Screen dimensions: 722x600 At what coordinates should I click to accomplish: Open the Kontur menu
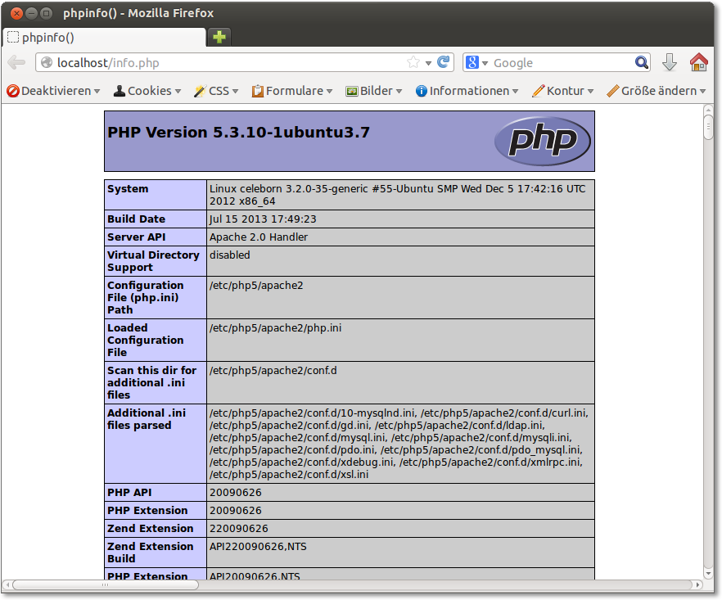[564, 91]
